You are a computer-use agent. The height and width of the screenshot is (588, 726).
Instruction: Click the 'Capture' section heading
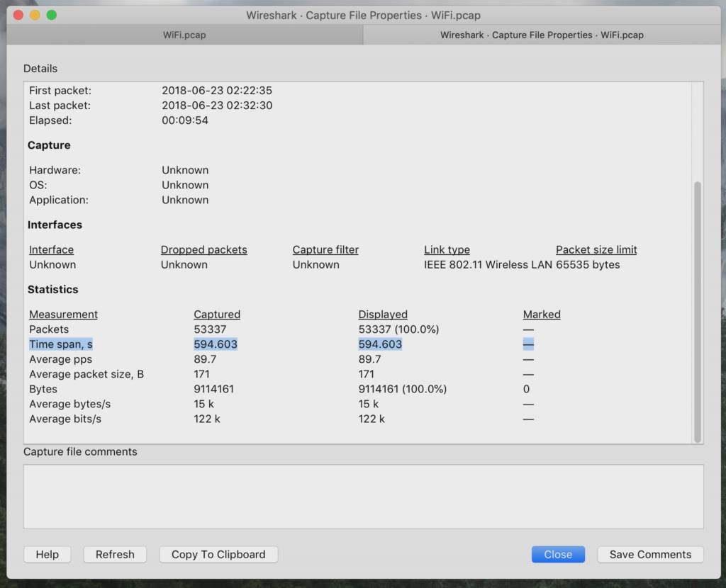point(49,145)
